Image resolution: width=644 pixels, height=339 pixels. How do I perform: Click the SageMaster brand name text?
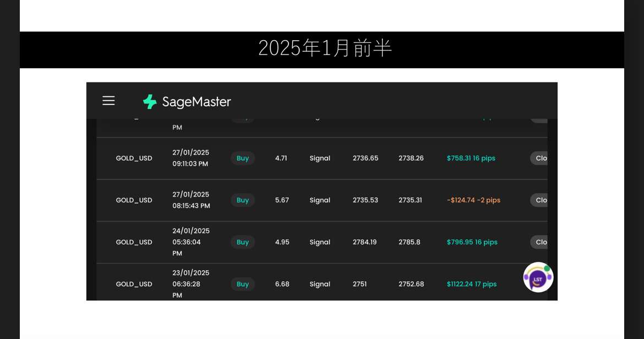[x=197, y=102]
